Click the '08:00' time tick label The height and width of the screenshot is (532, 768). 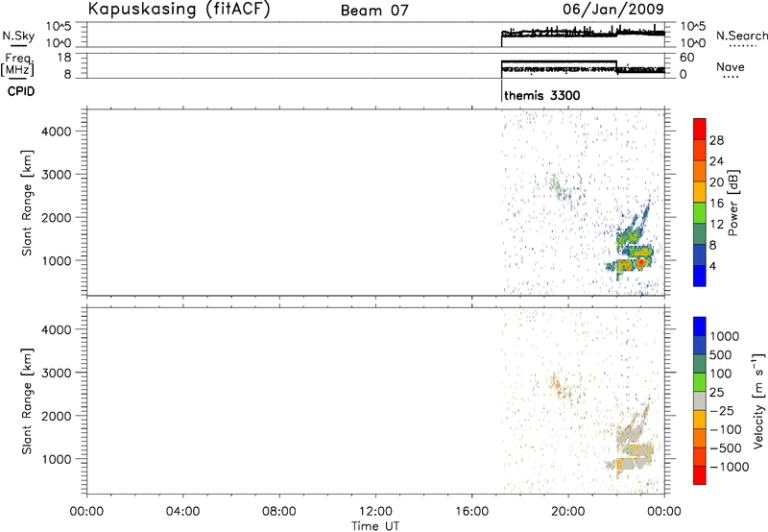pos(279,512)
